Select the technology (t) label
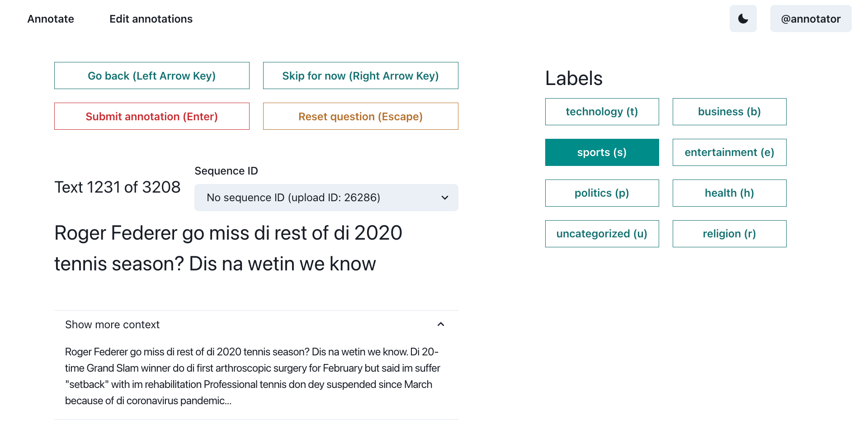The image size is (868, 444). 602,112
